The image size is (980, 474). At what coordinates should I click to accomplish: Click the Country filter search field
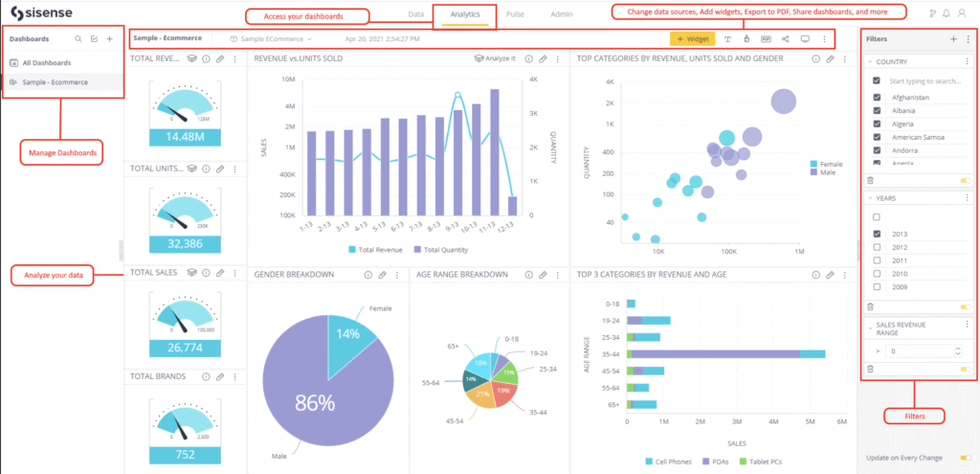pos(924,81)
